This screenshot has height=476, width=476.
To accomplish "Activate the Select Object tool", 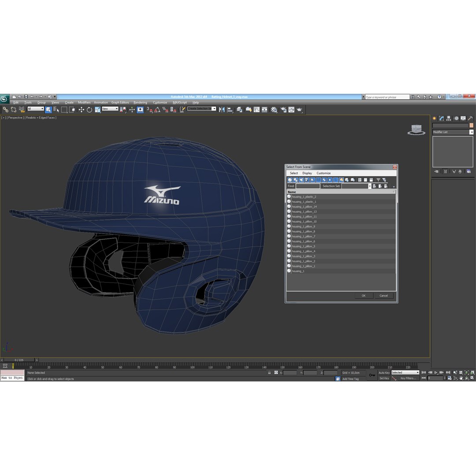I will [x=48, y=110].
